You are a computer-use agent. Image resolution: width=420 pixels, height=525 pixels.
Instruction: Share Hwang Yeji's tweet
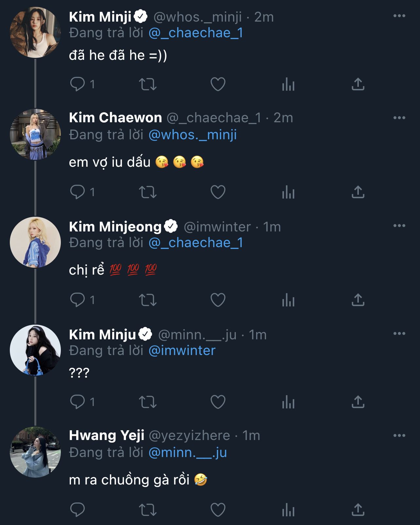(358, 510)
